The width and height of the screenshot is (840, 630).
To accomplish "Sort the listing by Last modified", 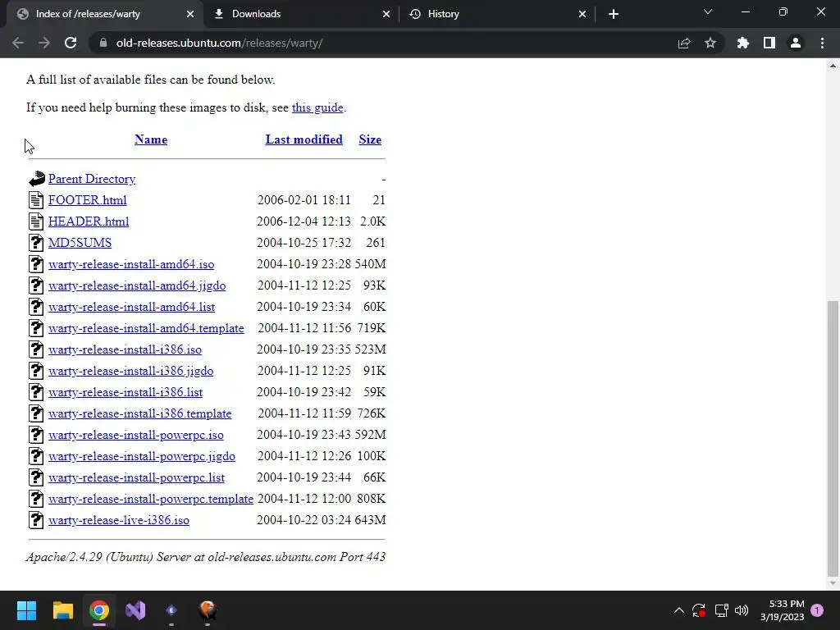I will point(304,139).
